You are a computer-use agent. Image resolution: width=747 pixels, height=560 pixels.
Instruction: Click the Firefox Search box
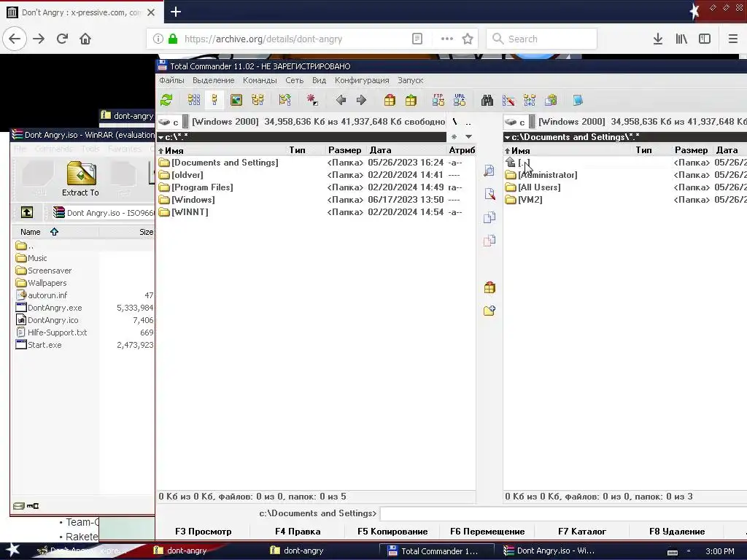[x=542, y=39]
